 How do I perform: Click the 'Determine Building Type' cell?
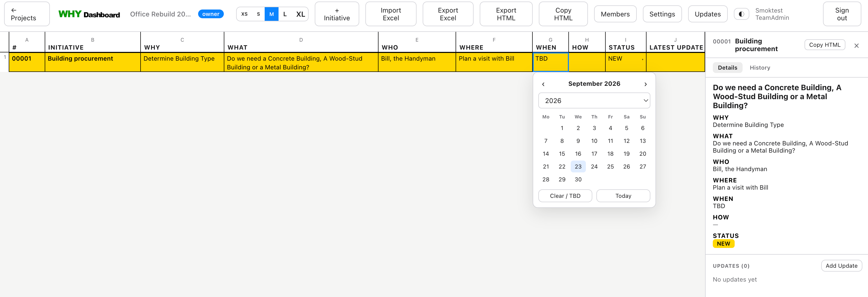(182, 62)
